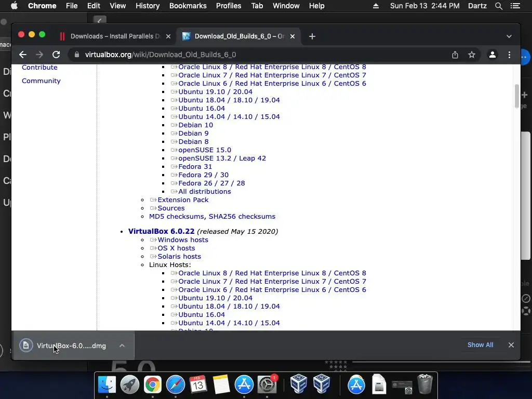Click the All distributions link

[x=205, y=192]
